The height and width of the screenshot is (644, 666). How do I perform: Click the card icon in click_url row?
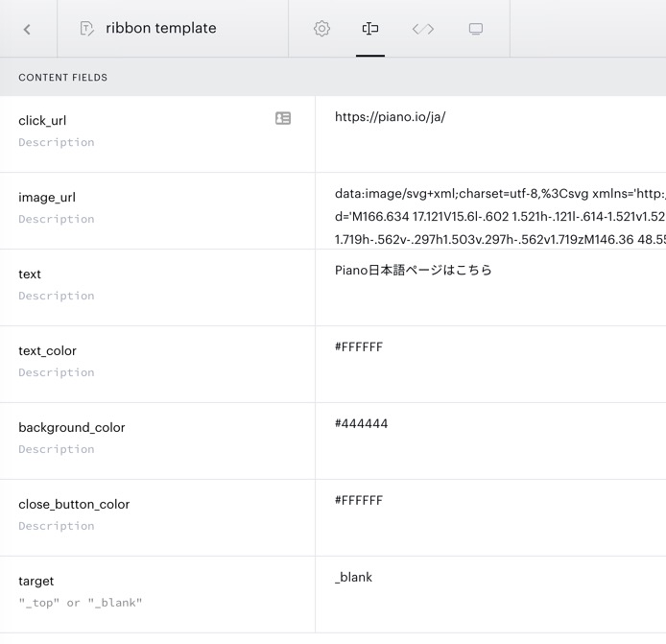pyautogui.click(x=283, y=118)
